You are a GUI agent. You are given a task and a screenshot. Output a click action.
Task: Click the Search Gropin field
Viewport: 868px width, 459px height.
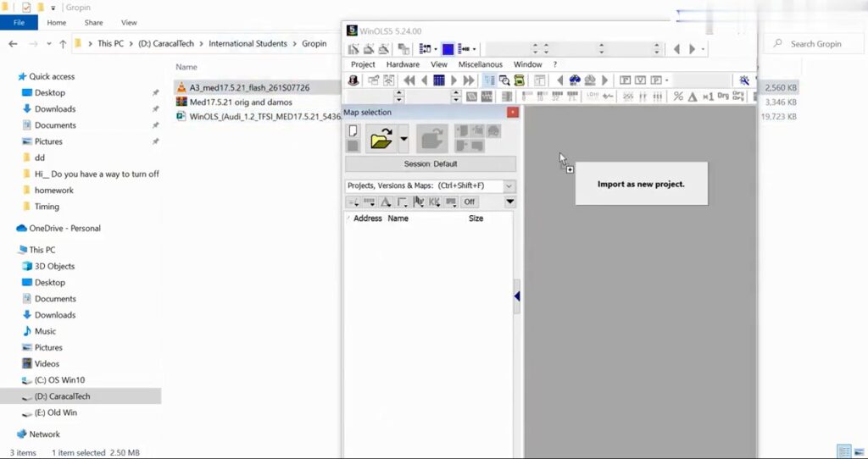coord(815,44)
